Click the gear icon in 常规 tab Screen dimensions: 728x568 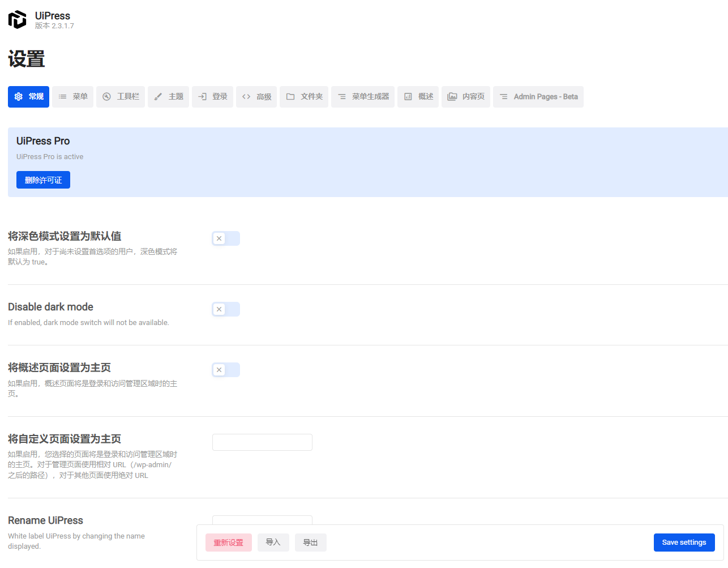(x=19, y=97)
